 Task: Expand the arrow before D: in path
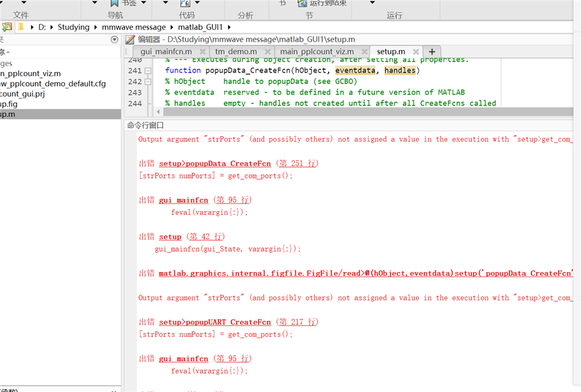point(32,27)
